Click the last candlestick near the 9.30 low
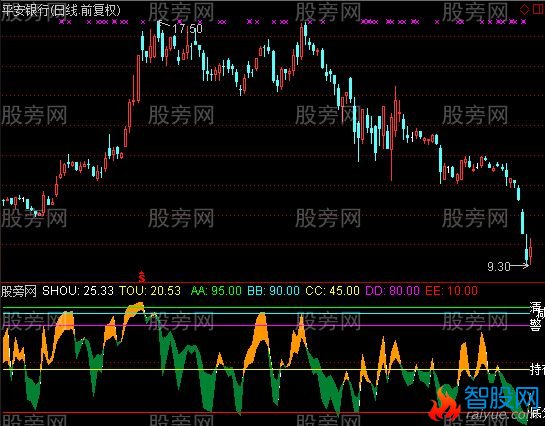545x426 pixels. [x=531, y=251]
